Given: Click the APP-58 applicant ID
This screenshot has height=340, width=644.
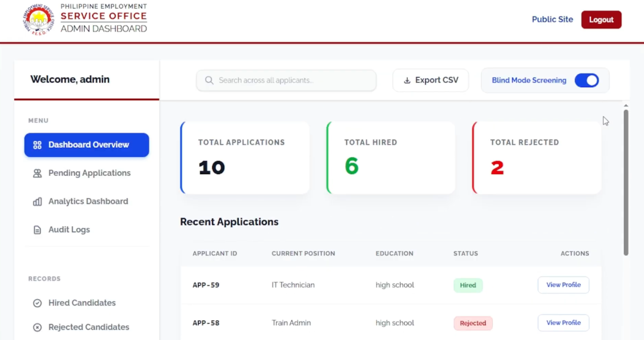Looking at the screenshot, I should pyautogui.click(x=206, y=323).
